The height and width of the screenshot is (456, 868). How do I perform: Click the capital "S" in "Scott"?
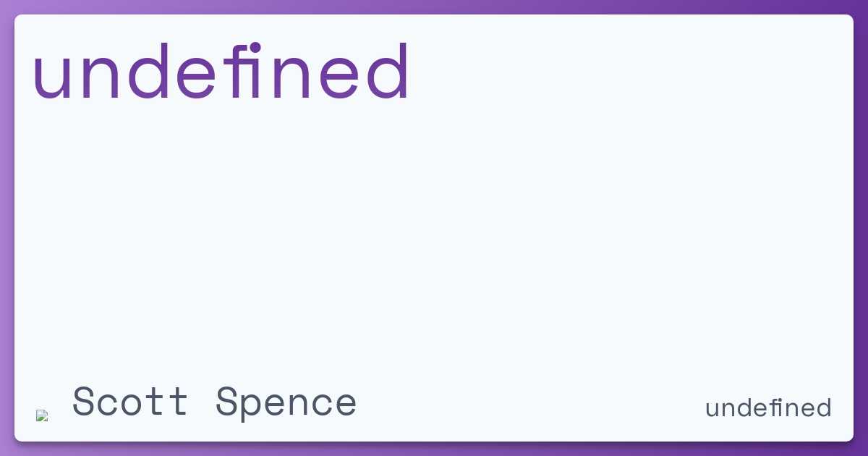(85, 402)
